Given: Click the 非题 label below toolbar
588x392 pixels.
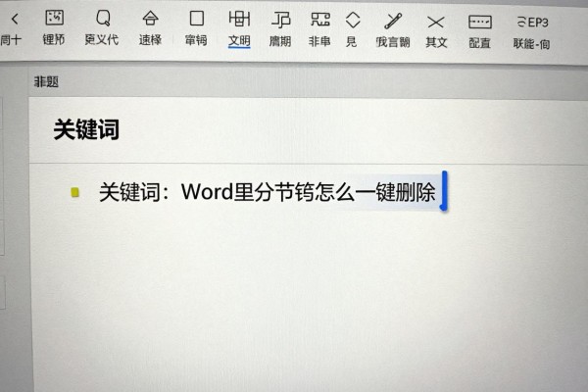Looking at the screenshot, I should click(x=46, y=81).
